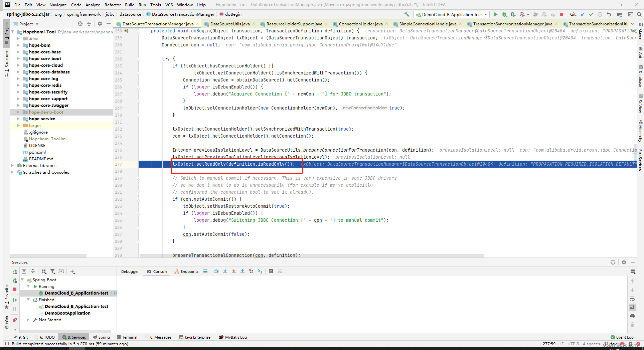
Task: Collapse all services icon in Services toolbar
Action: [x=33, y=272]
